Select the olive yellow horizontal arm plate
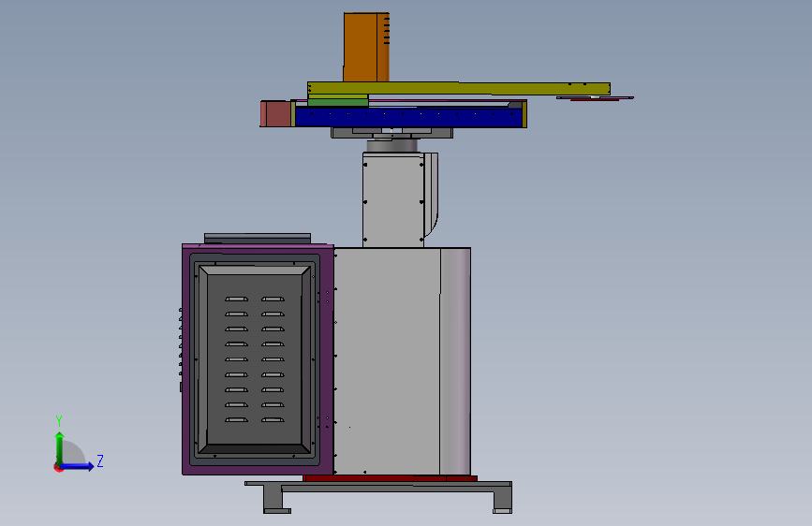This screenshot has width=812, height=526. 459,89
